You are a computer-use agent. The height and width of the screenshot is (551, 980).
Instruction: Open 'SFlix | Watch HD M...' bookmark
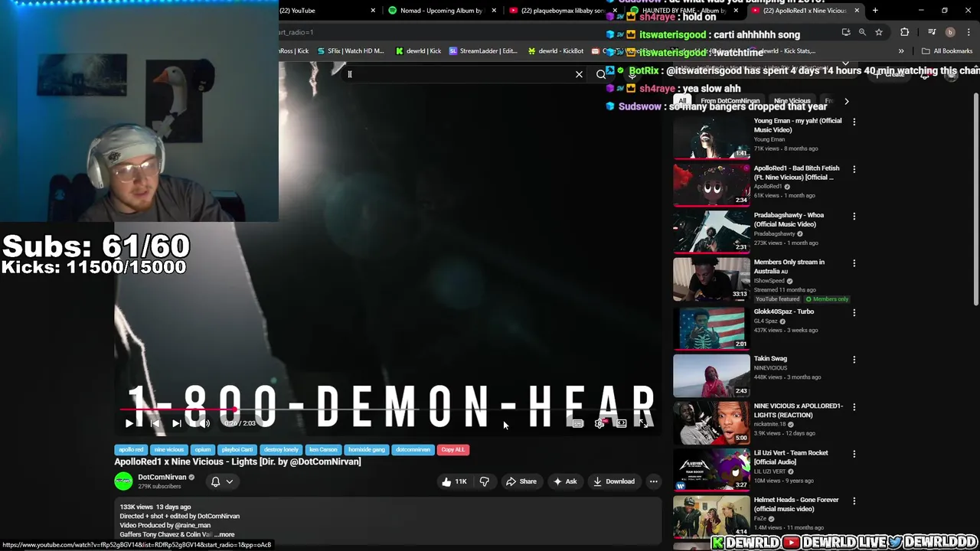pyautogui.click(x=350, y=51)
